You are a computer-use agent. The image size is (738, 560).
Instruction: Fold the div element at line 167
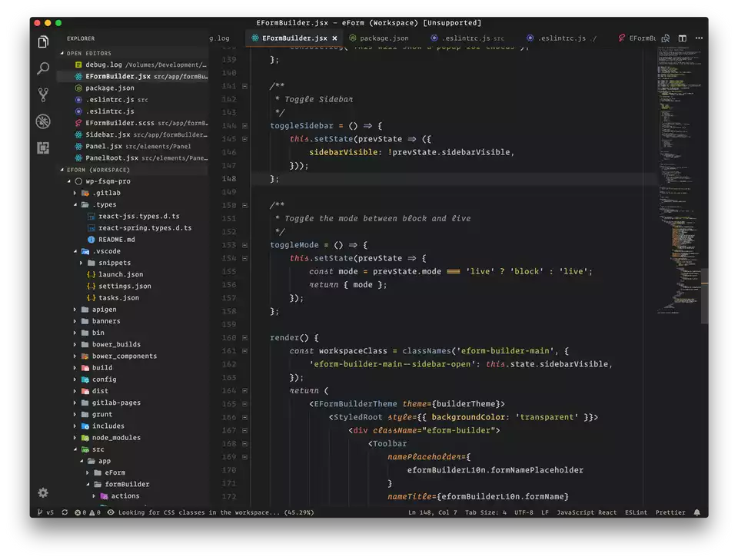tap(244, 430)
